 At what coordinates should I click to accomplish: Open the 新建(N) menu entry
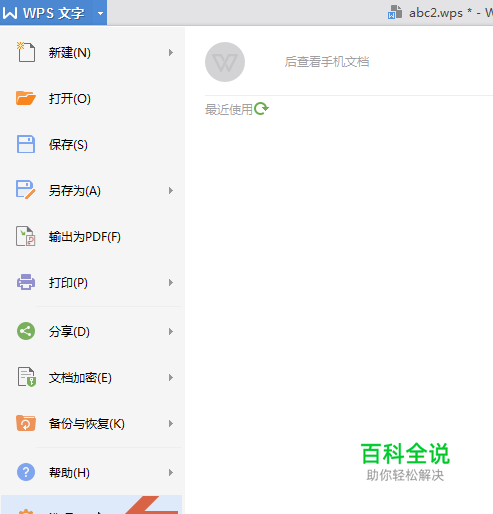pyautogui.click(x=92, y=53)
